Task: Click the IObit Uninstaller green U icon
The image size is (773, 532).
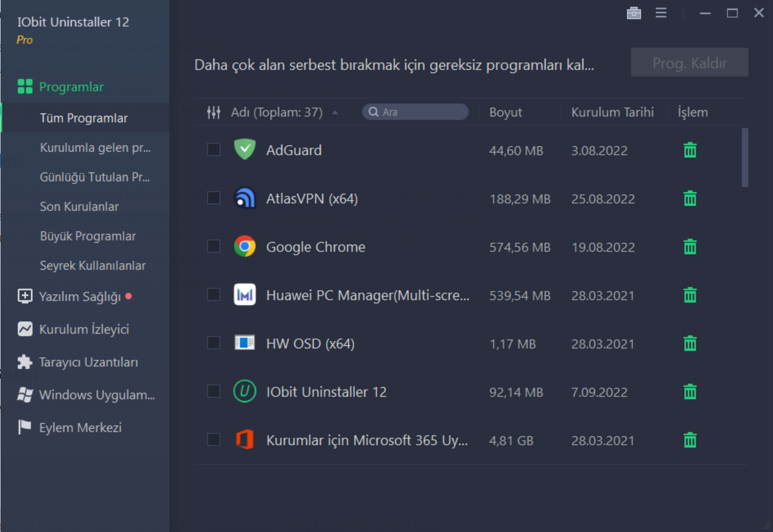Action: click(245, 391)
